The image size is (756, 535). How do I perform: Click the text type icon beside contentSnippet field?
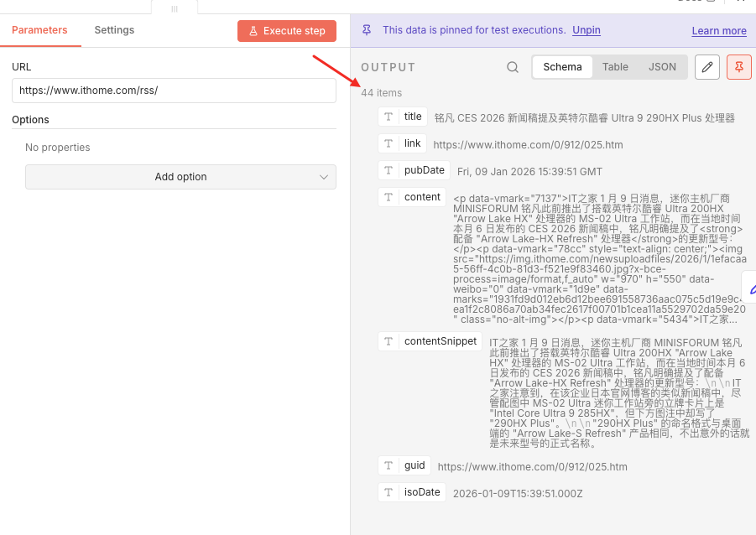388,341
